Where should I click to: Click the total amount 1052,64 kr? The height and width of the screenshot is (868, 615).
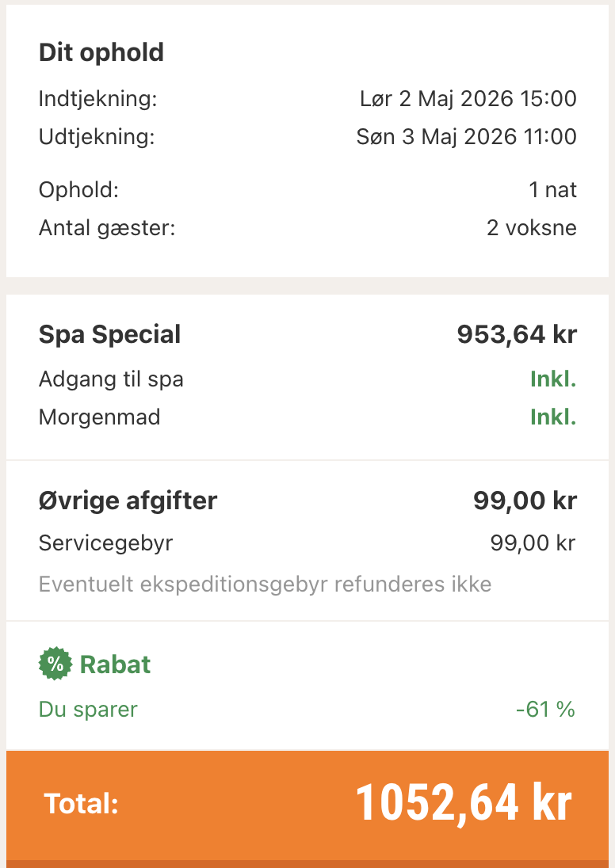click(x=464, y=803)
